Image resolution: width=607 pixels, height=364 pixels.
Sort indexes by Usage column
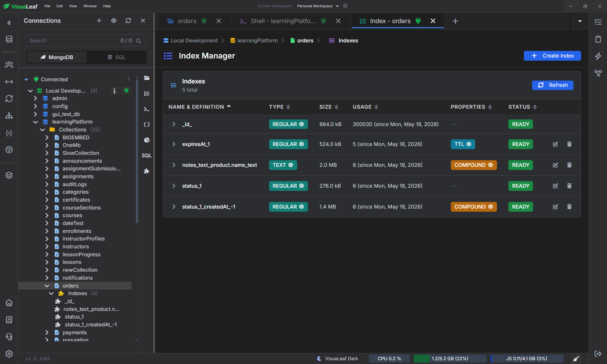click(365, 107)
